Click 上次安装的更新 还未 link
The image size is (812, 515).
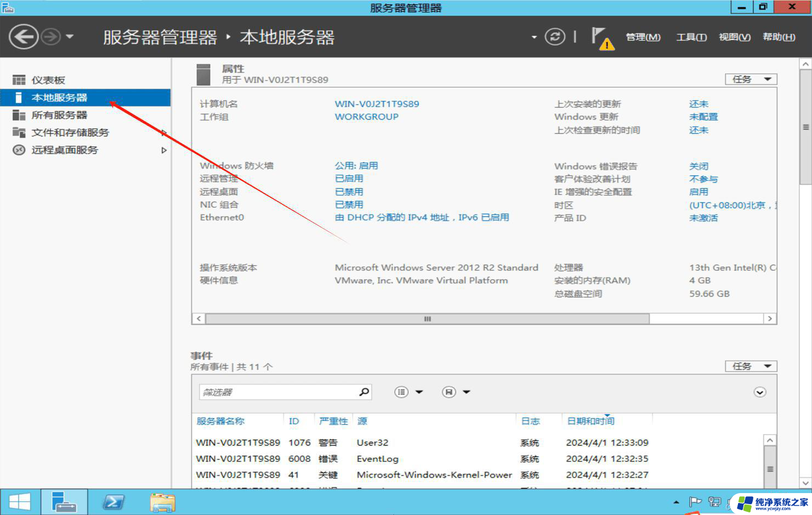(699, 104)
